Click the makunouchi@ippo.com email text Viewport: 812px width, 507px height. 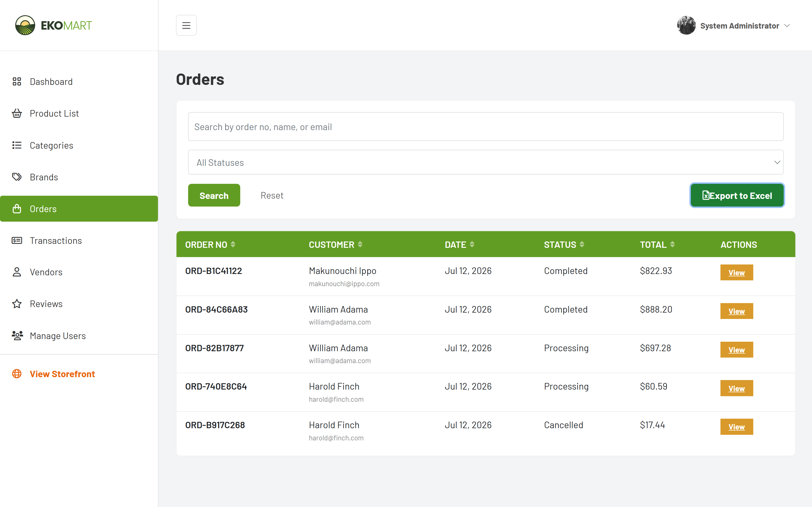pyautogui.click(x=344, y=284)
